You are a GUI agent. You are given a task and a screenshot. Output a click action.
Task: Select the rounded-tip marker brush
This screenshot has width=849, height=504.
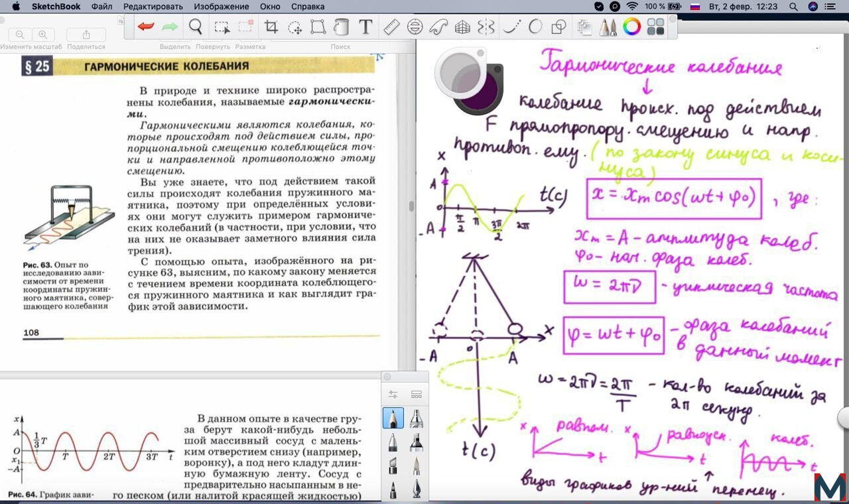pyautogui.click(x=393, y=442)
